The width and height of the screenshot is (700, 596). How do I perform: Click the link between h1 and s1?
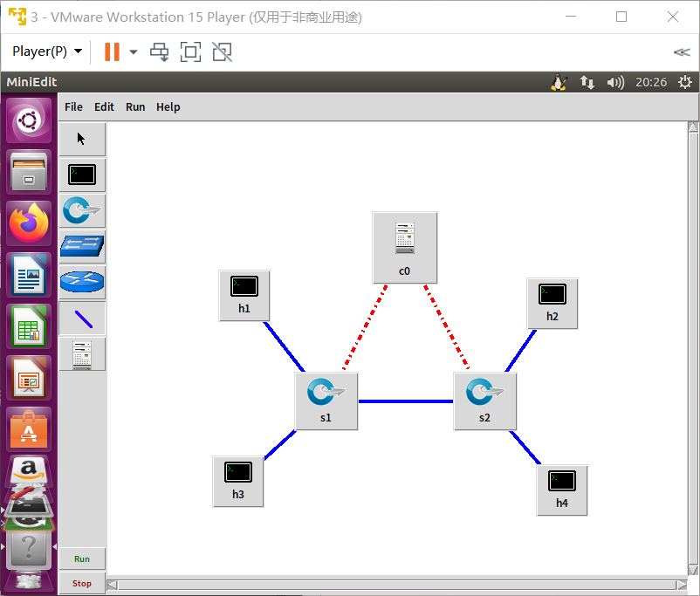[285, 347]
